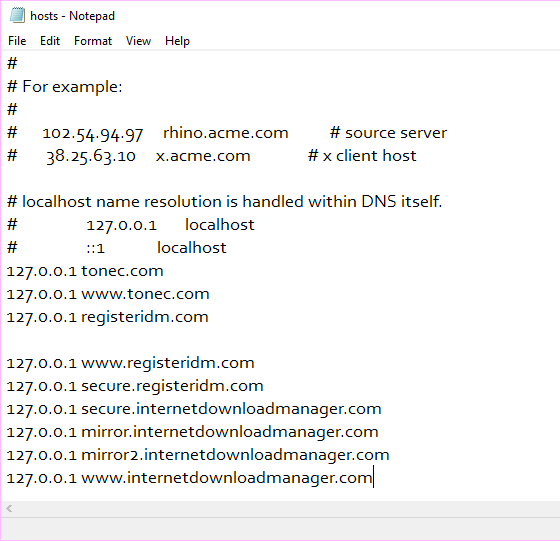This screenshot has width=560, height=541.
Task: Click the horizontal scrollbar left arrow
Action: tap(9, 509)
